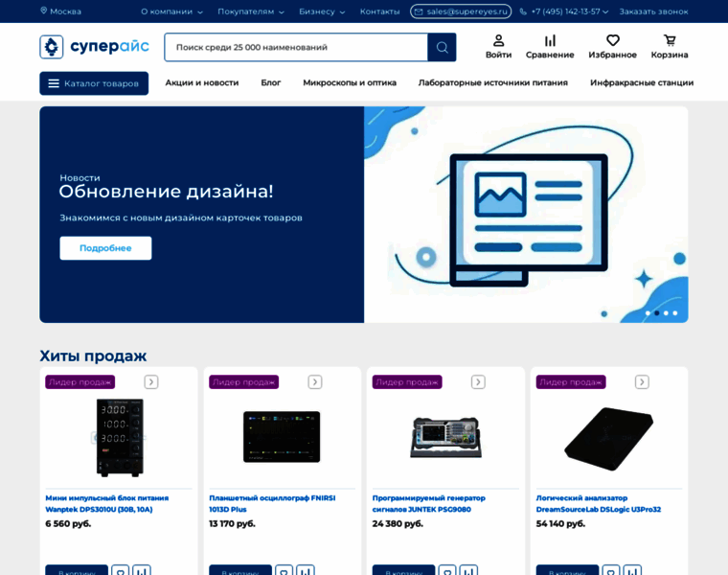The image size is (728, 575).
Task: Open Логический анализатор DSLogic U3Pro32 link
Action: tap(599, 503)
